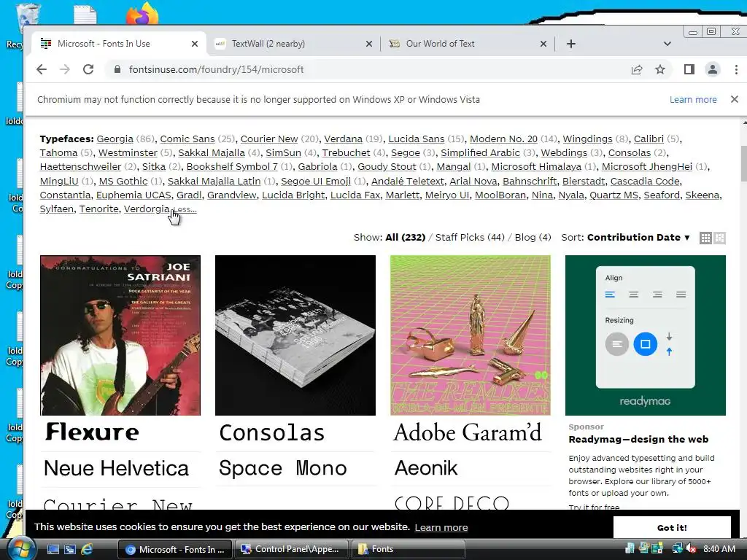Switch to the TextWall (2 nearby) tab
Viewport: 747px width, 560px height.
(x=293, y=44)
